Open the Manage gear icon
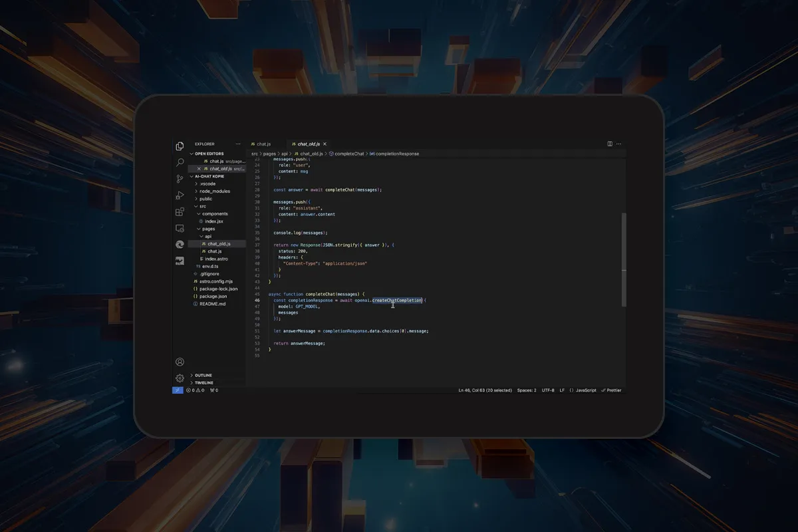Viewport: 798px width, 532px height. pyautogui.click(x=180, y=378)
